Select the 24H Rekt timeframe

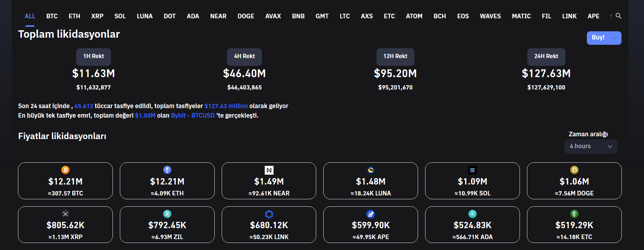(x=546, y=56)
